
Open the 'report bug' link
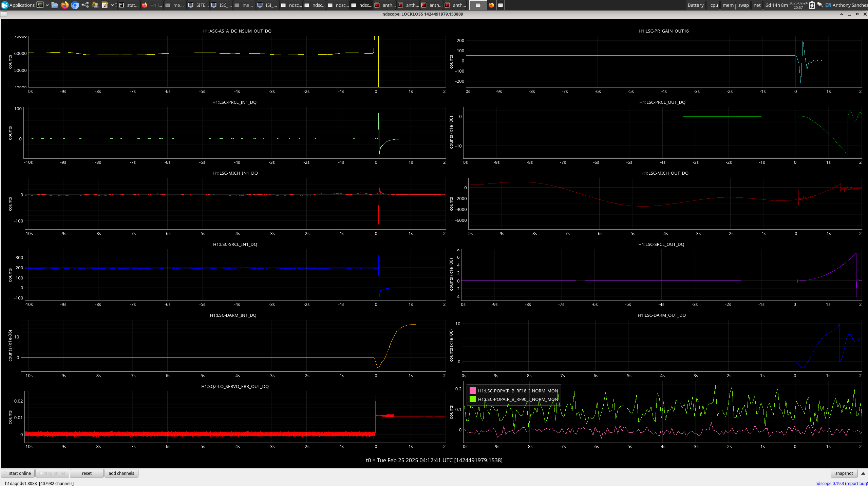[857, 483]
